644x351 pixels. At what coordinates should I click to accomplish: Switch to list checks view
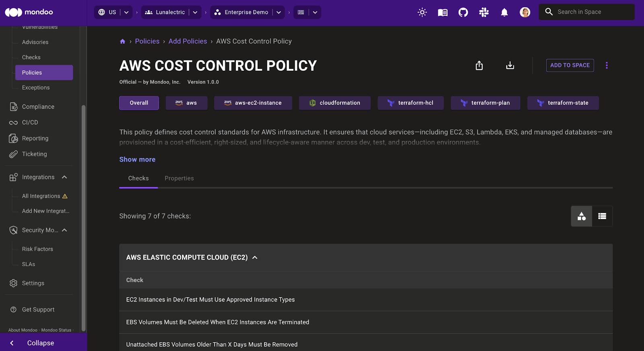point(602,216)
